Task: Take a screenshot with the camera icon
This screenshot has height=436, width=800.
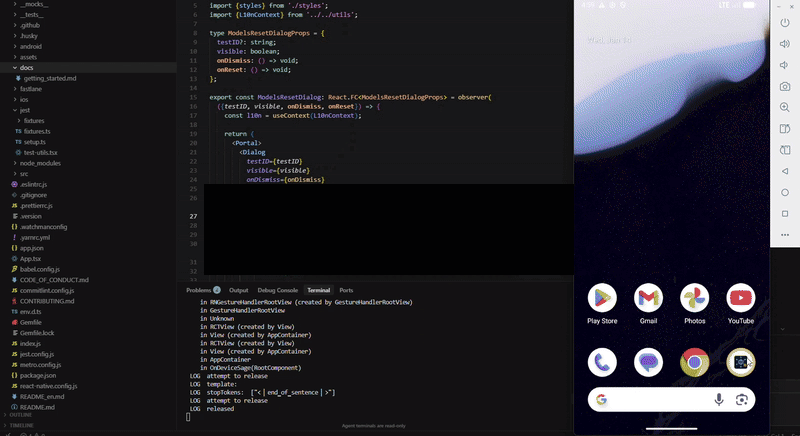Action: coord(785,86)
